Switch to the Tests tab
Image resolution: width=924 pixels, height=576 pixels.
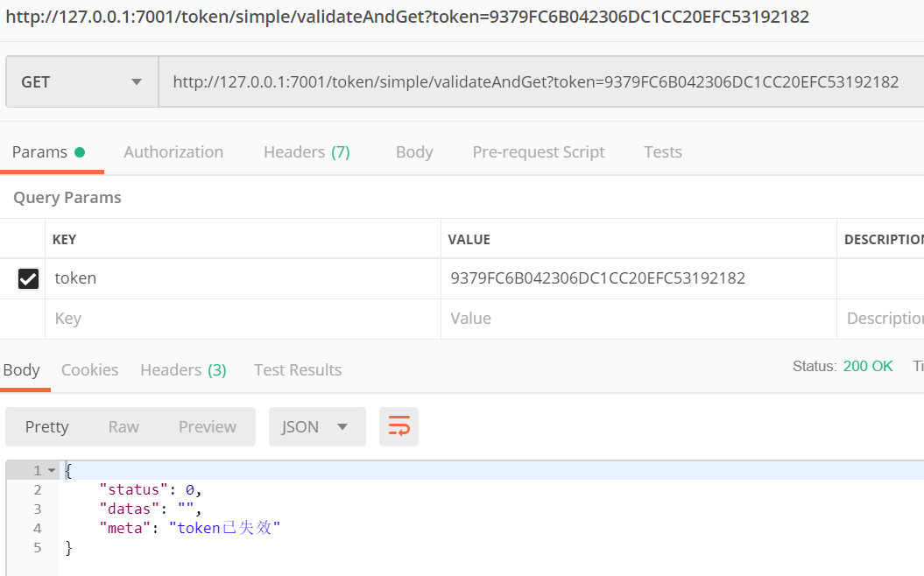[662, 151]
